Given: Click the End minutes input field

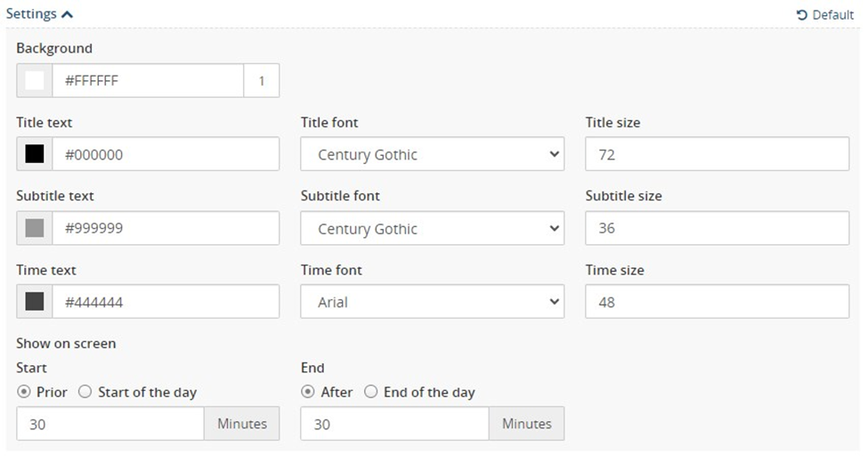Looking at the screenshot, I should [x=394, y=424].
